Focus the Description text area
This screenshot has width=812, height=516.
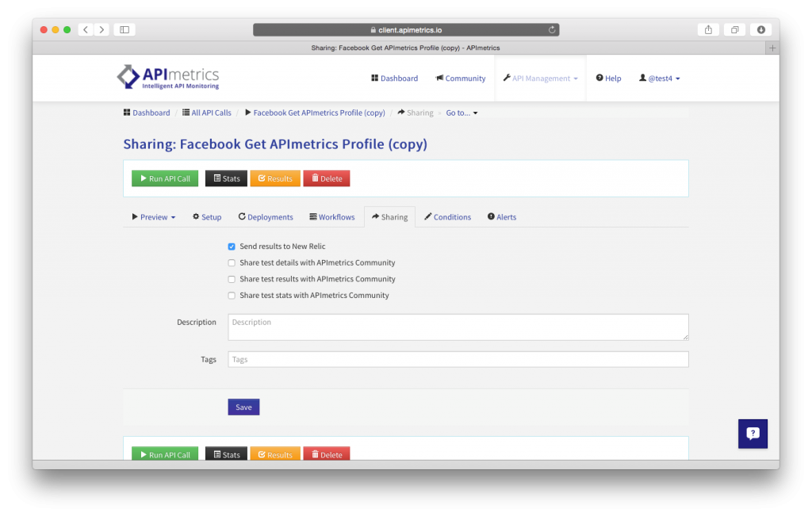pyautogui.click(x=458, y=327)
